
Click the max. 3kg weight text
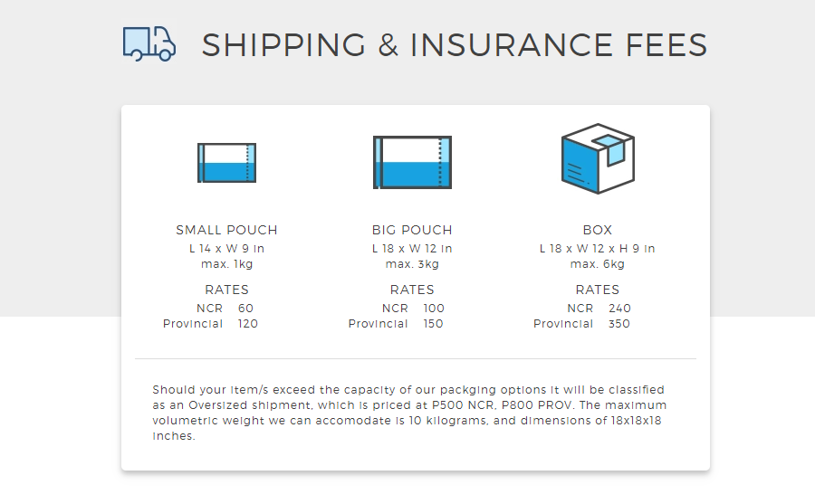412,264
